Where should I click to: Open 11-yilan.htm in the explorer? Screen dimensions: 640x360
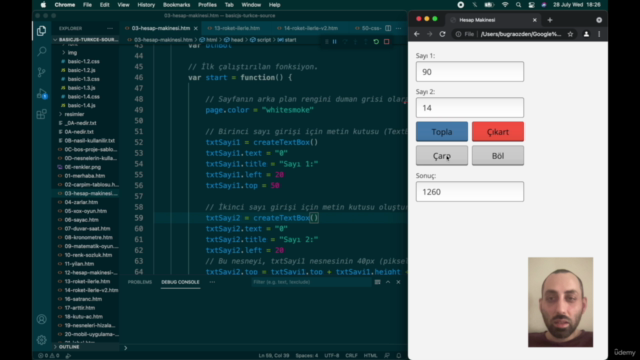(79, 264)
